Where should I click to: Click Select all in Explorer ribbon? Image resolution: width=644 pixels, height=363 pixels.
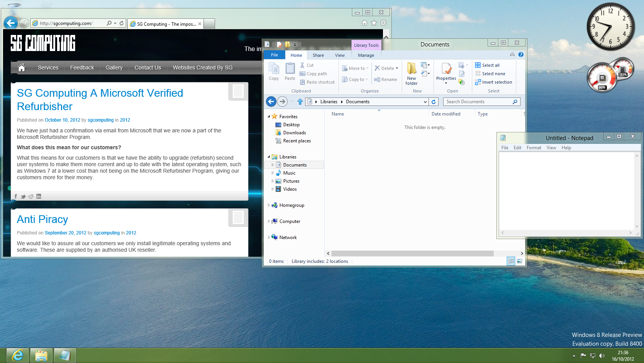coord(487,65)
